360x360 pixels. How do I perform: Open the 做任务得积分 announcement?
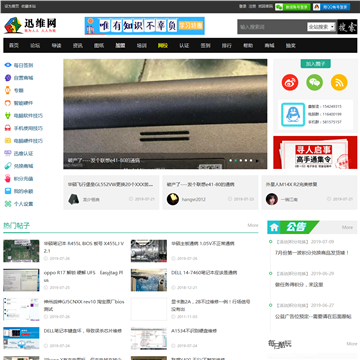[x=299, y=285]
